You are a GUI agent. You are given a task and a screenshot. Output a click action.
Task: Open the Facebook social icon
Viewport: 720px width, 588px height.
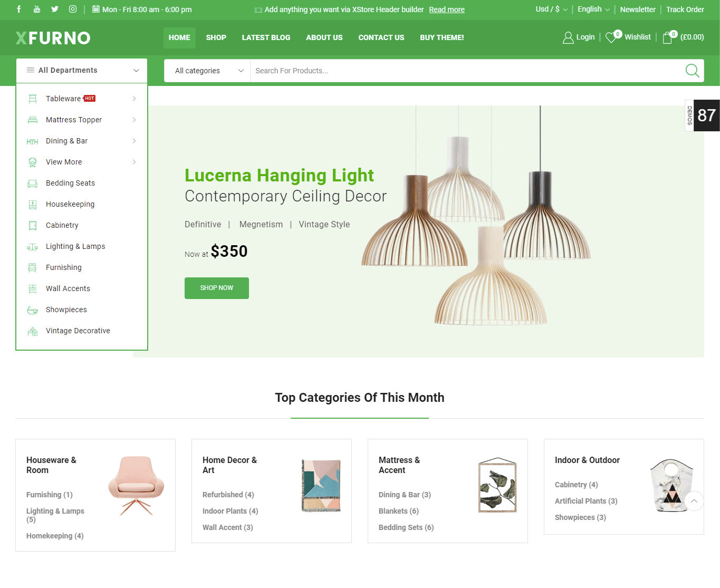pyautogui.click(x=19, y=9)
